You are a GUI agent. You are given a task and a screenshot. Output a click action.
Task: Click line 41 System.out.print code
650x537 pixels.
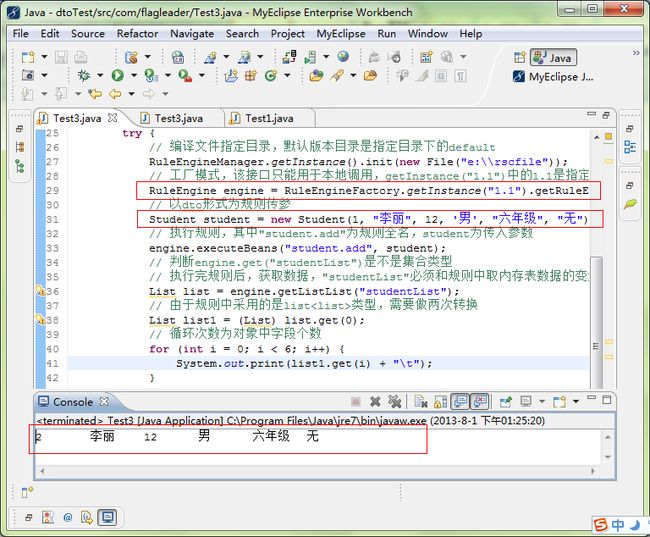click(304, 364)
